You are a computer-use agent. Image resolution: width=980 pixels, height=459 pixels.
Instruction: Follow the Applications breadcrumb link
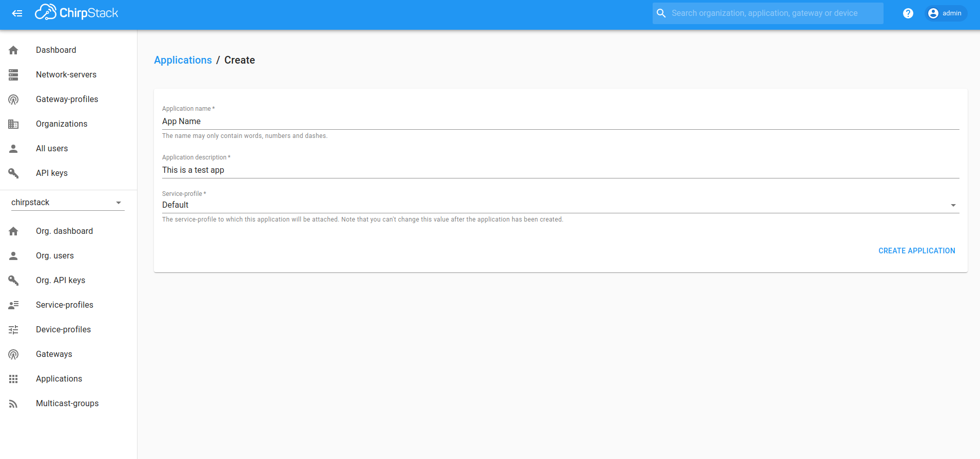[x=183, y=60]
